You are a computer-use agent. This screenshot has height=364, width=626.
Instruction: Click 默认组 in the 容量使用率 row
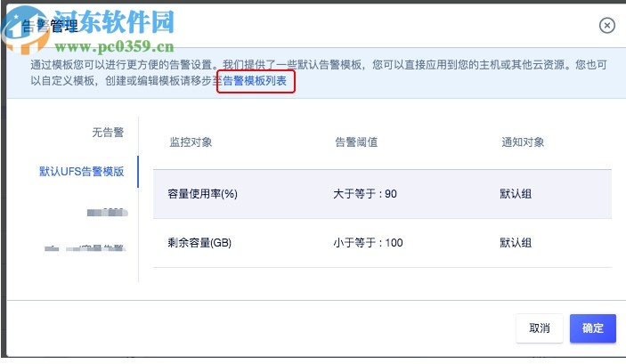coord(516,194)
